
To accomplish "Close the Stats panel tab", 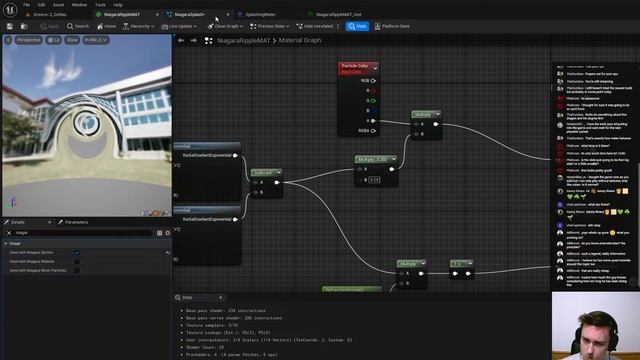I will point(221,298).
